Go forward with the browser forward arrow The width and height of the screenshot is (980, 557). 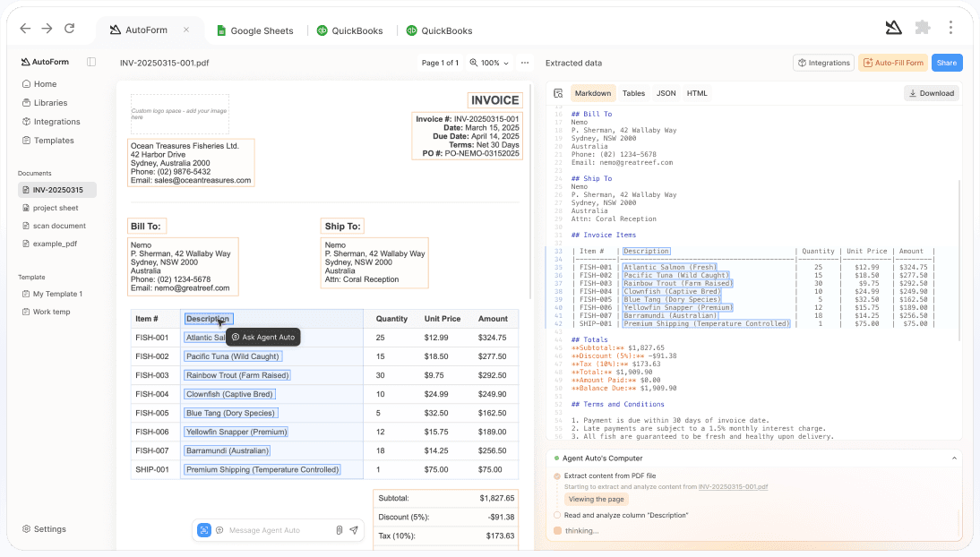(47, 28)
